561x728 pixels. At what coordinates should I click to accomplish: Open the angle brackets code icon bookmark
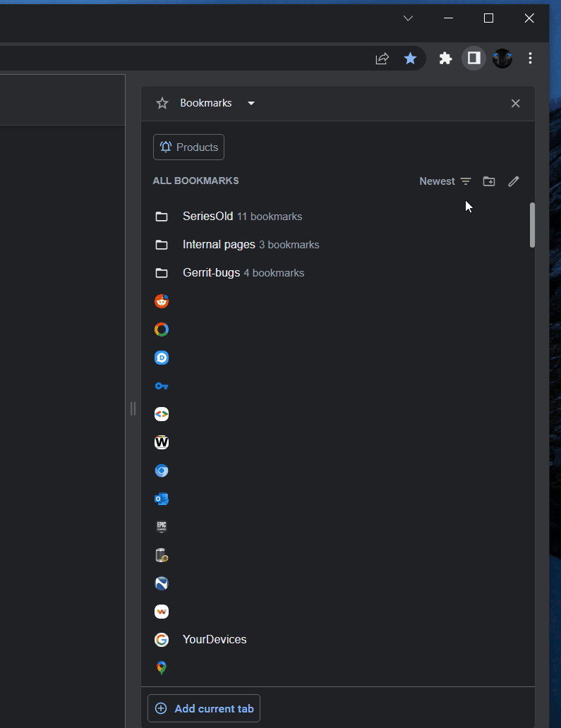pos(162,414)
